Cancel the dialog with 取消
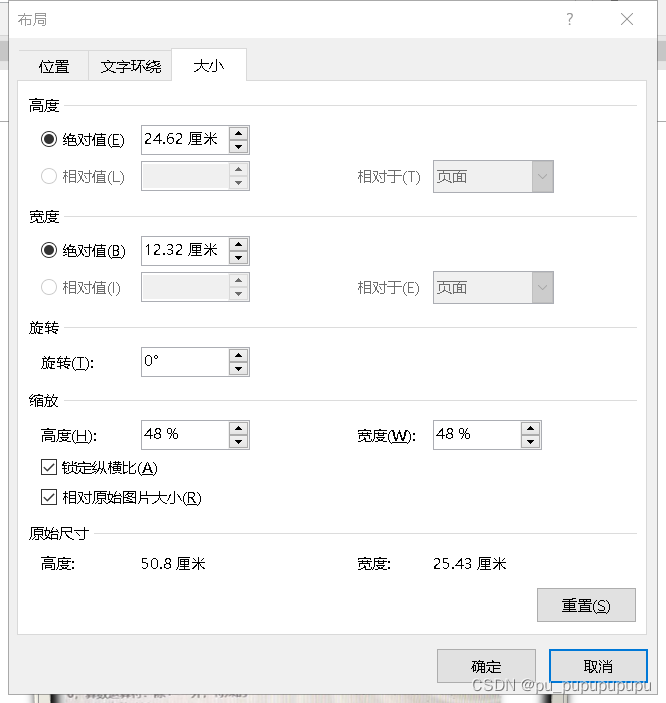This screenshot has height=703, width=666. pyautogui.click(x=598, y=666)
